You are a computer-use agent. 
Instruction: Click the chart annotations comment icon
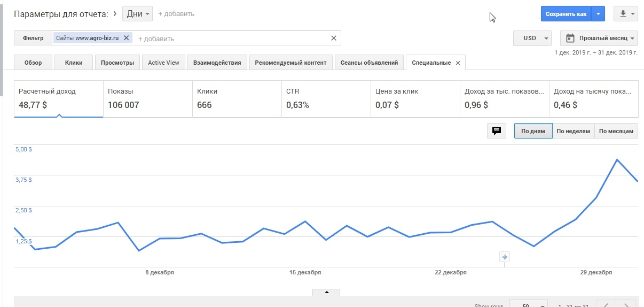[496, 131]
